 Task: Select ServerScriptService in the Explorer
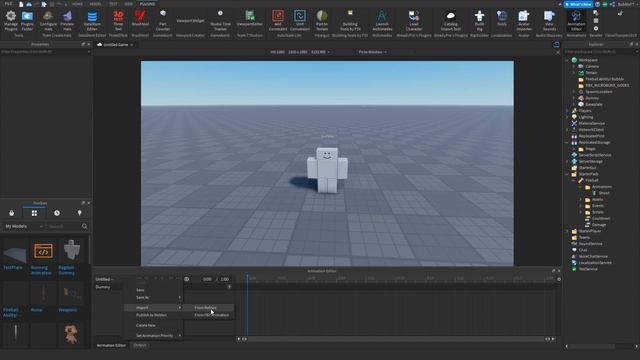[x=595, y=155]
